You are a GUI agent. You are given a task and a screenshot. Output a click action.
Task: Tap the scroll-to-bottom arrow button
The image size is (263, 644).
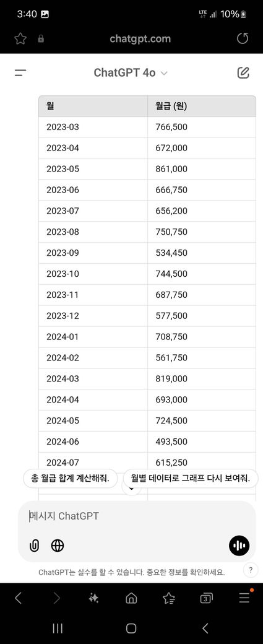pos(132,489)
